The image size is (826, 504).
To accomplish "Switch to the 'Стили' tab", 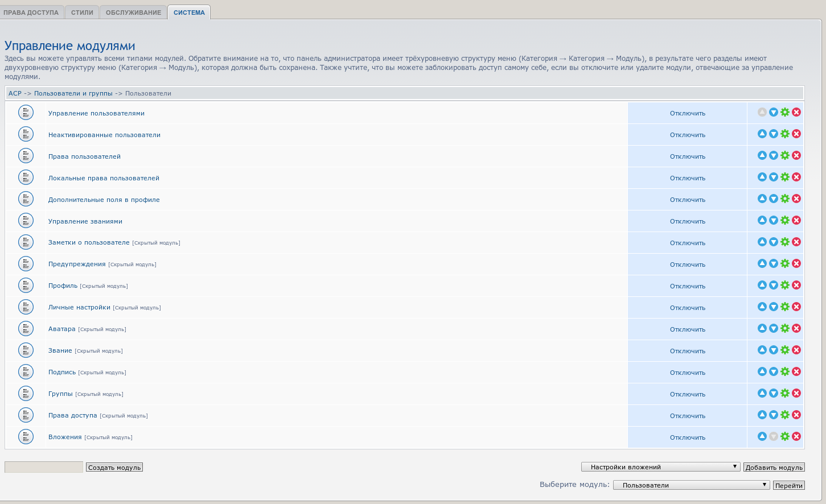I will [x=82, y=13].
